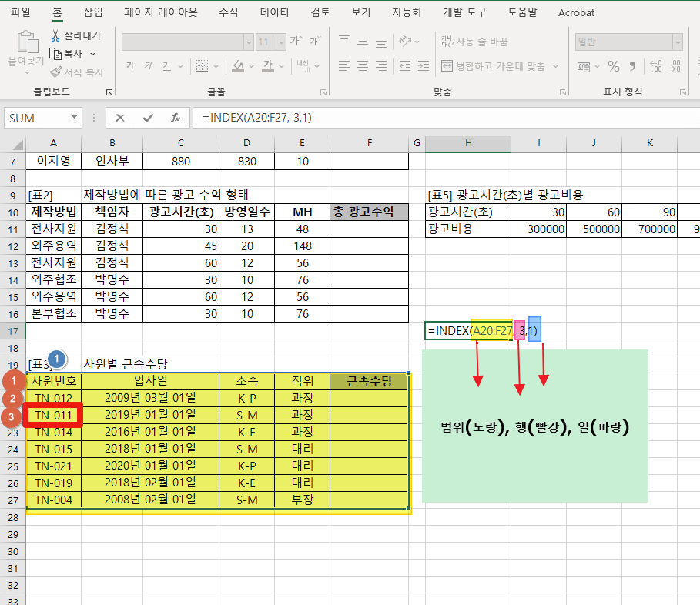
Task: Click cell containing TN-011
Action: pos(54,416)
